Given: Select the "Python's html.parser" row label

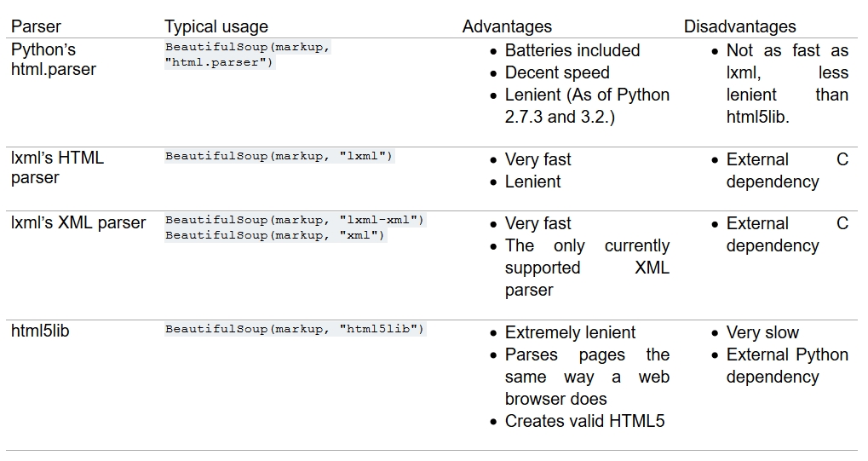Looking at the screenshot, I should tap(54, 60).
